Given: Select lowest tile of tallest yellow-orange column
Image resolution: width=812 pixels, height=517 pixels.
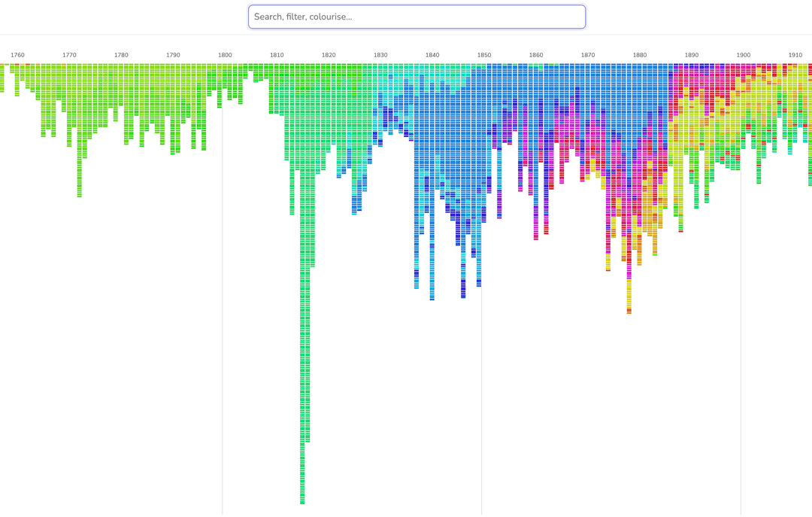Looking at the screenshot, I should pyautogui.click(x=629, y=311).
